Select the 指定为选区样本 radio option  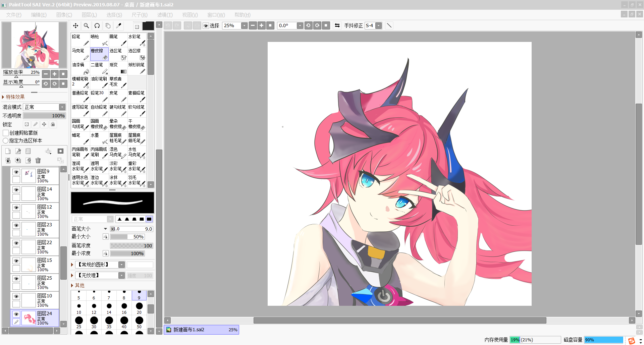pos(6,141)
